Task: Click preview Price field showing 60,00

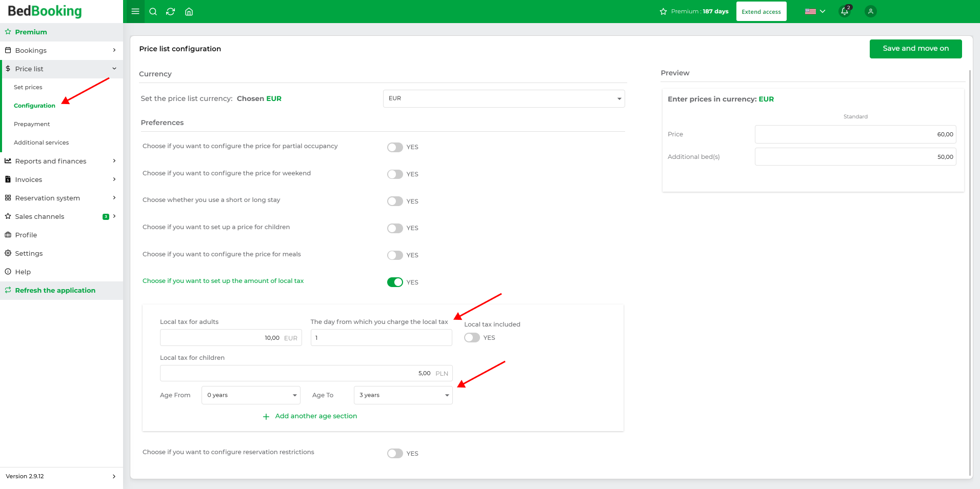Action: (855, 134)
